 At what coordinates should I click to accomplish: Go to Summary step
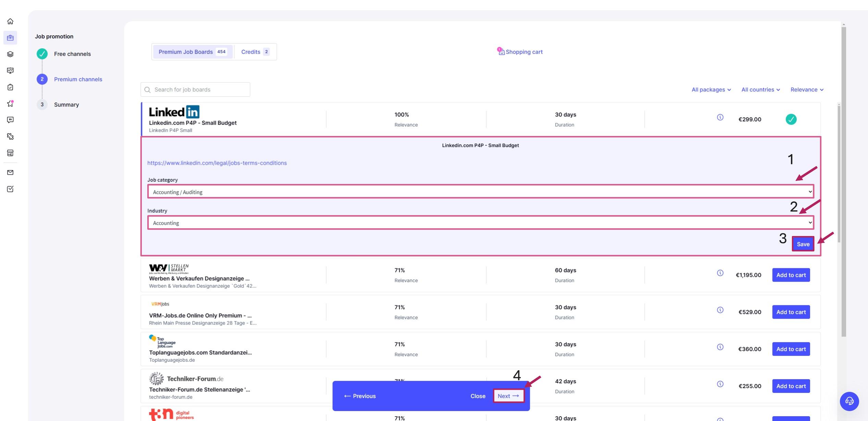(x=66, y=104)
